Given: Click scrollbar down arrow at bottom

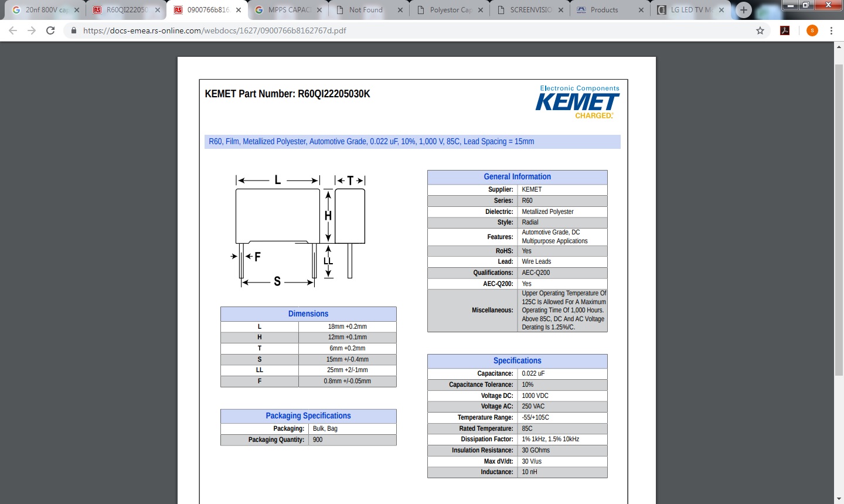Looking at the screenshot, I should pos(839,499).
